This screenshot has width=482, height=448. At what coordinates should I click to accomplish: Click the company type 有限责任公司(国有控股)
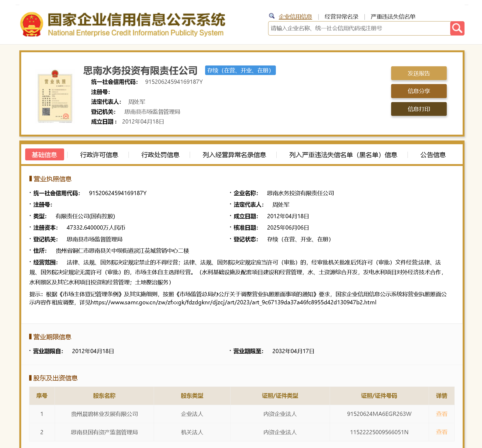[x=85, y=216]
